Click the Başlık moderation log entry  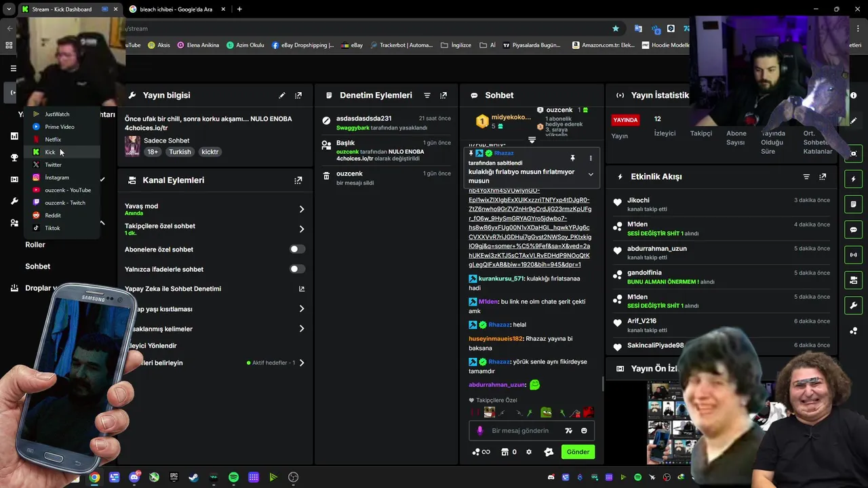point(387,150)
